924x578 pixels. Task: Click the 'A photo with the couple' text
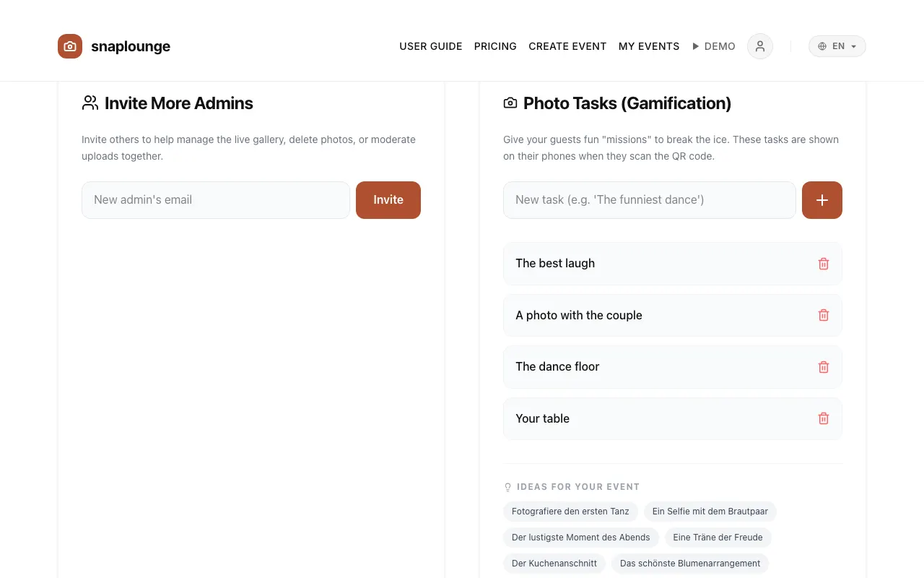579,315
